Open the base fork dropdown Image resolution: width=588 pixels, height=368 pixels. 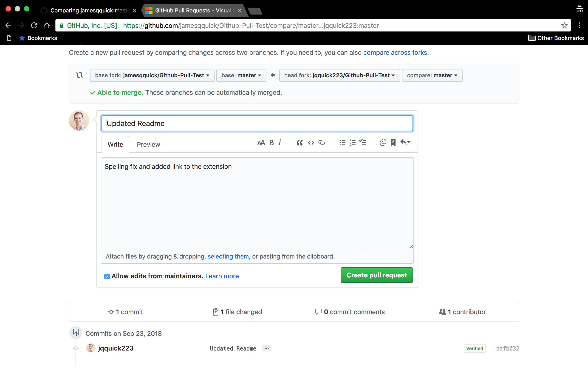coord(152,75)
